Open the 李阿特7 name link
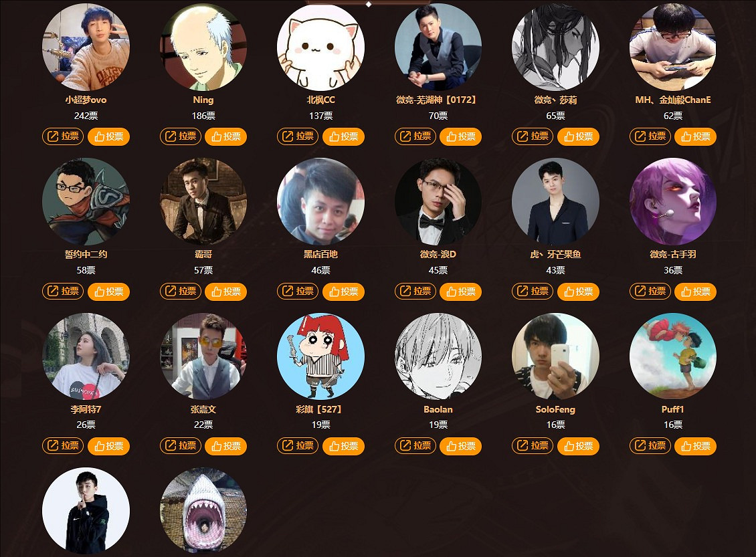Screen dimensions: 756x557 86,409
